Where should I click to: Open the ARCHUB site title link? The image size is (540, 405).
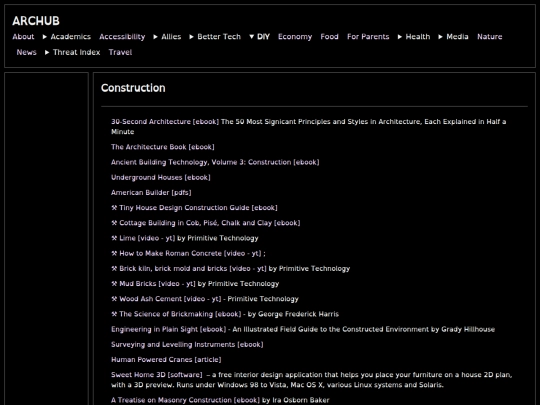[x=36, y=21]
